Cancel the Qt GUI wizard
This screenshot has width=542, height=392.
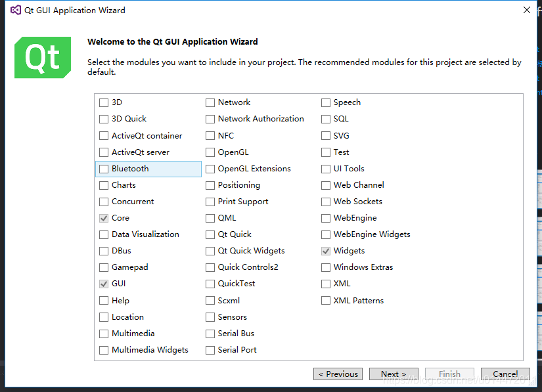(x=505, y=374)
